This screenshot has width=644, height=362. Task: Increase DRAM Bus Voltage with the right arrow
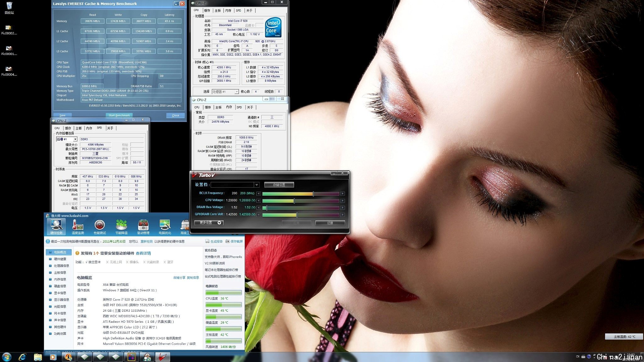342,208
